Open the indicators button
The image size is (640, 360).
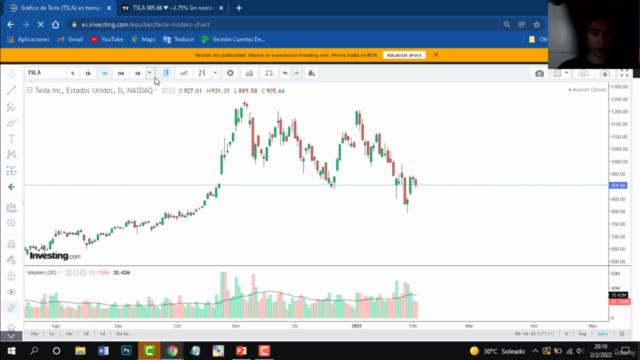(249, 73)
